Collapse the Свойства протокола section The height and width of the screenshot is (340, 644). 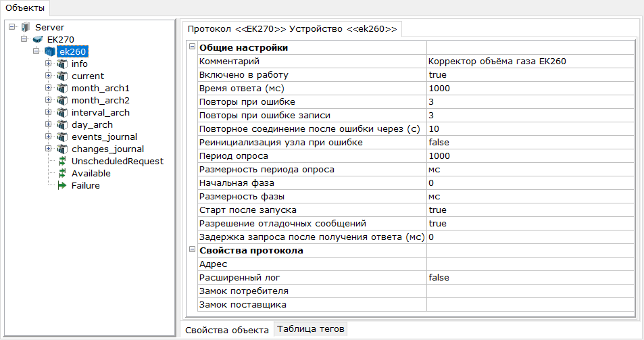tap(192, 249)
